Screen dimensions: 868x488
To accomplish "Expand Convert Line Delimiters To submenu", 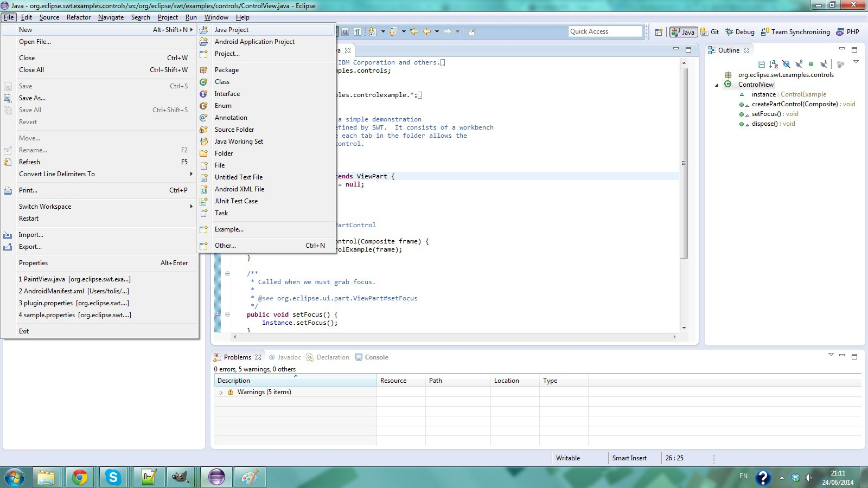I will 99,174.
